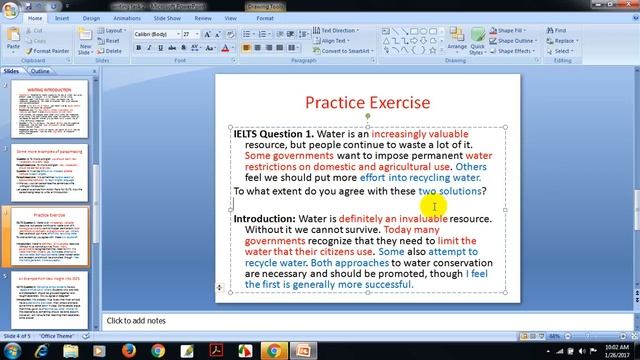Increase font size with Grow Font
This screenshot has width=640, height=360.
coord(207,34)
